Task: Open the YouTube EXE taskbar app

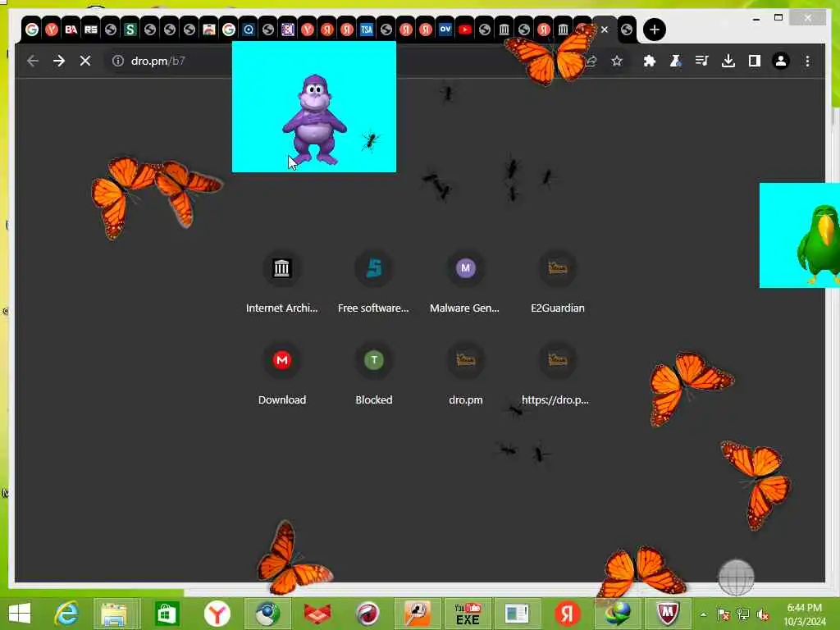Action: [x=468, y=614]
